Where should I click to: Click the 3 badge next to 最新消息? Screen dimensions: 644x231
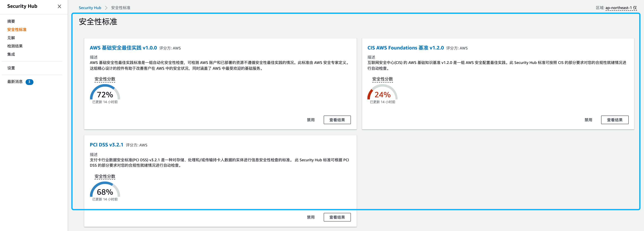(x=29, y=82)
